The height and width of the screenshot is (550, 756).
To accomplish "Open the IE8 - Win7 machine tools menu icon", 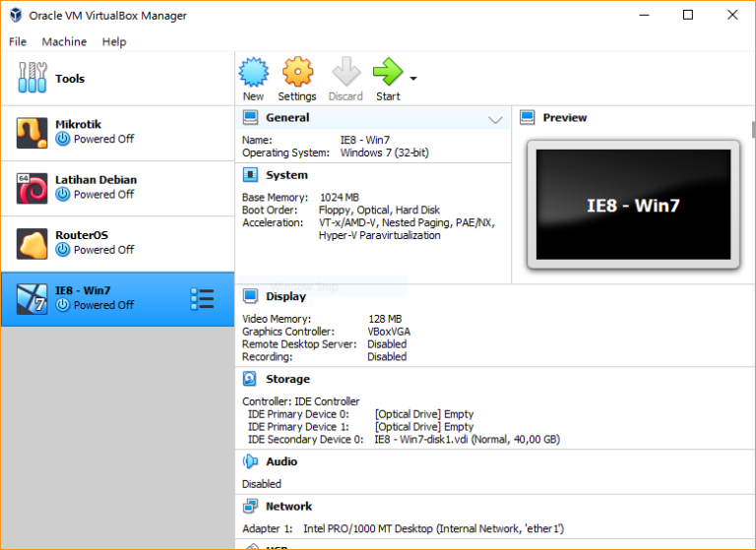I will point(202,299).
